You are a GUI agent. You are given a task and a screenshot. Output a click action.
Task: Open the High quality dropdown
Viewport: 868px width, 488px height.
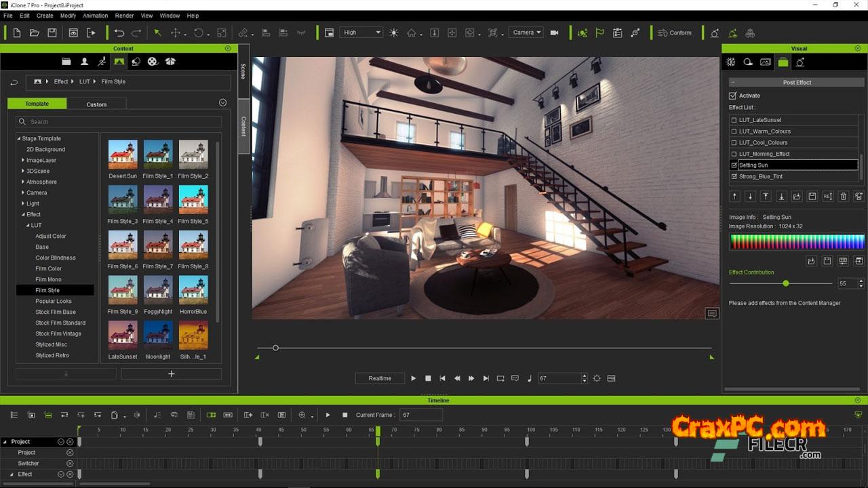tap(361, 33)
